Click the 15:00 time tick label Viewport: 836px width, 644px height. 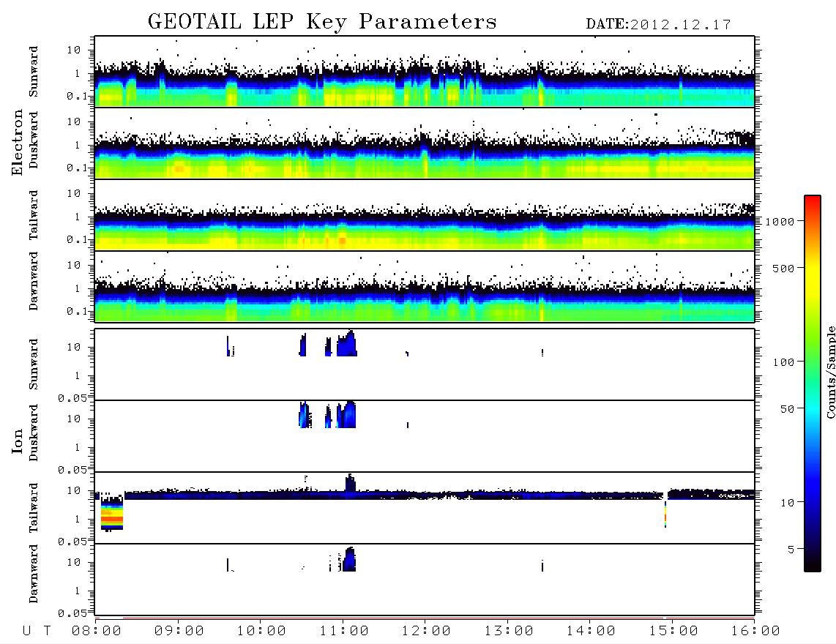click(673, 632)
